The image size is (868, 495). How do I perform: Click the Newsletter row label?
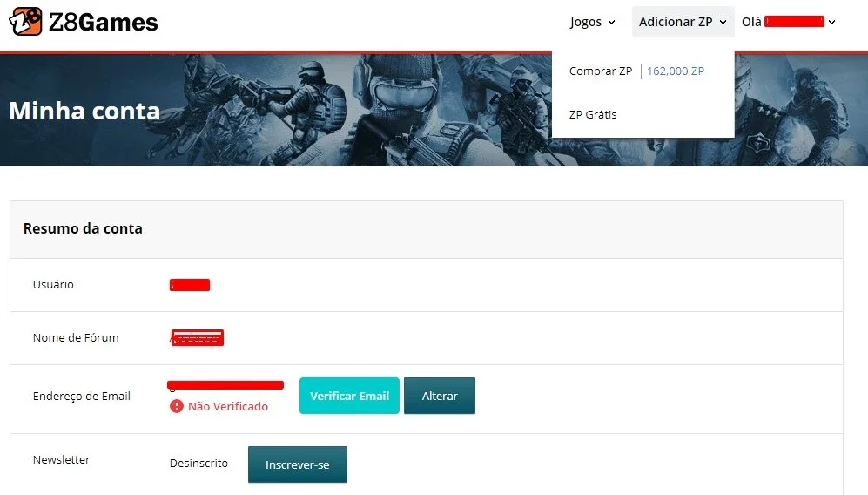[62, 459]
